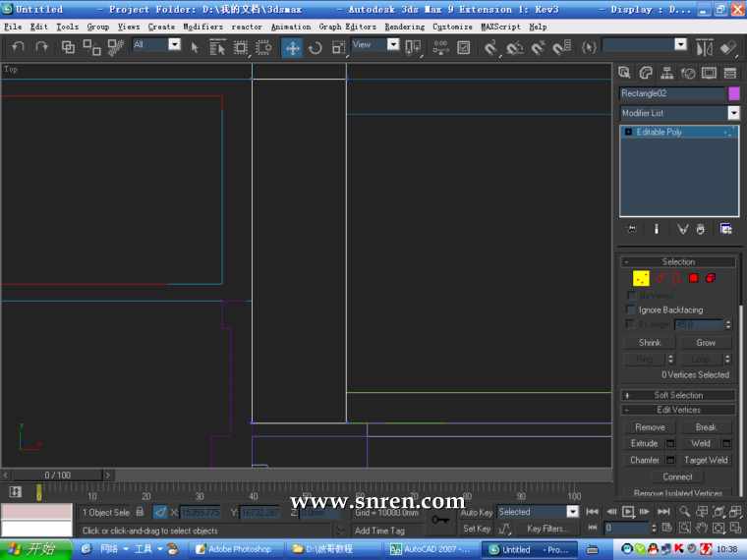This screenshot has width=747, height=560.
Task: Activate the Select and Move tool
Action: tap(292, 47)
